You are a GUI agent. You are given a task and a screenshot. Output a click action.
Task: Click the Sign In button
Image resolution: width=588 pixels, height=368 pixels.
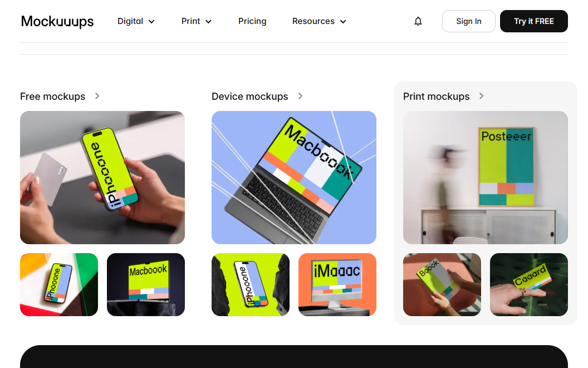pyautogui.click(x=469, y=21)
